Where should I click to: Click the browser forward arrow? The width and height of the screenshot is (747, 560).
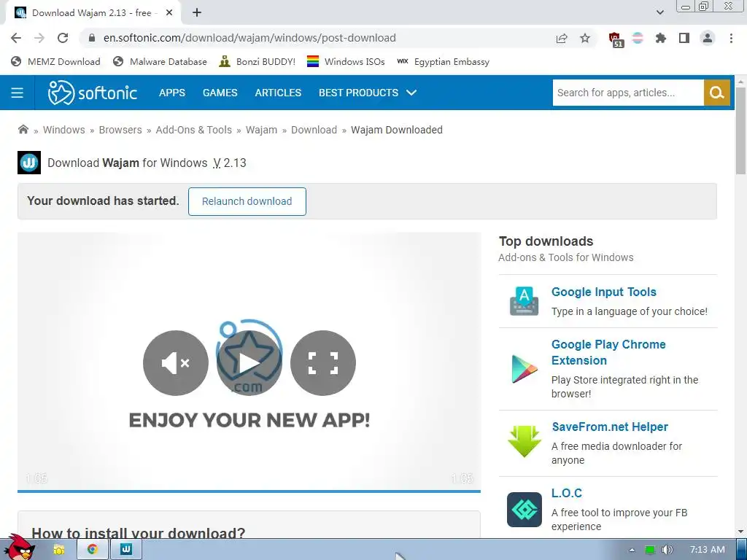point(39,38)
